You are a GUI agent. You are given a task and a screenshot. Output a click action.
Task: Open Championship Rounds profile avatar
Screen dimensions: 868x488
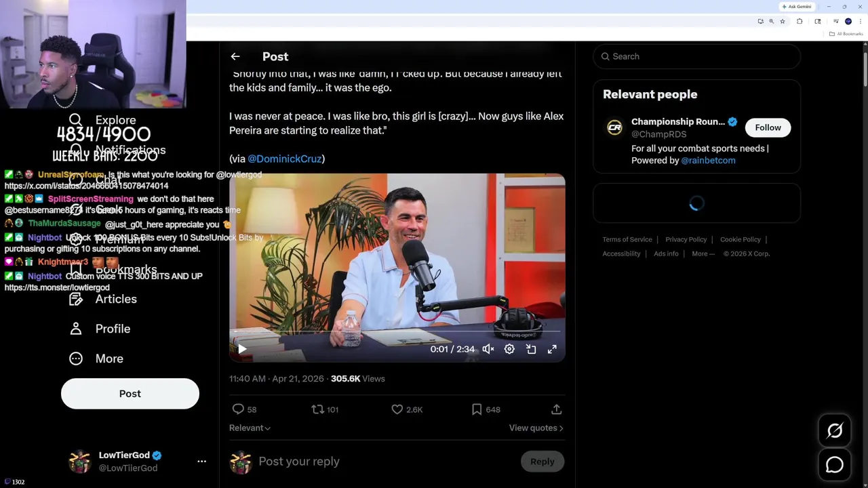tap(614, 127)
